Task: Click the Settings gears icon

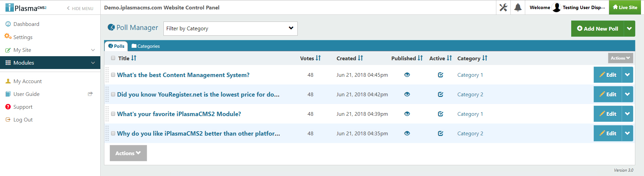Action: [x=8, y=36]
